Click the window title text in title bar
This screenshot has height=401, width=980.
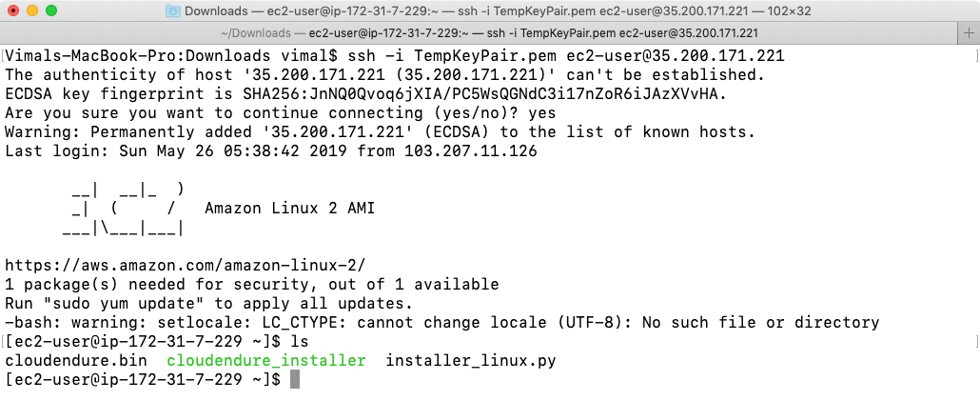click(499, 10)
